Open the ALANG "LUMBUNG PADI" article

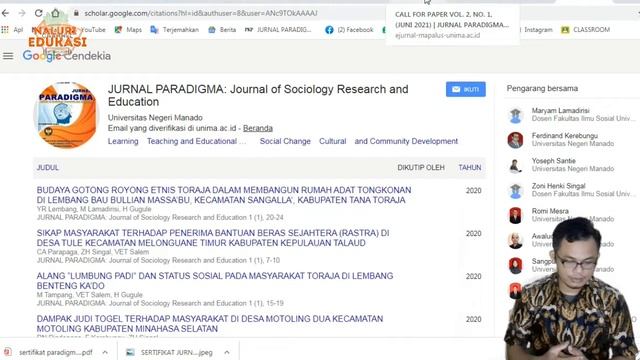tap(215, 281)
